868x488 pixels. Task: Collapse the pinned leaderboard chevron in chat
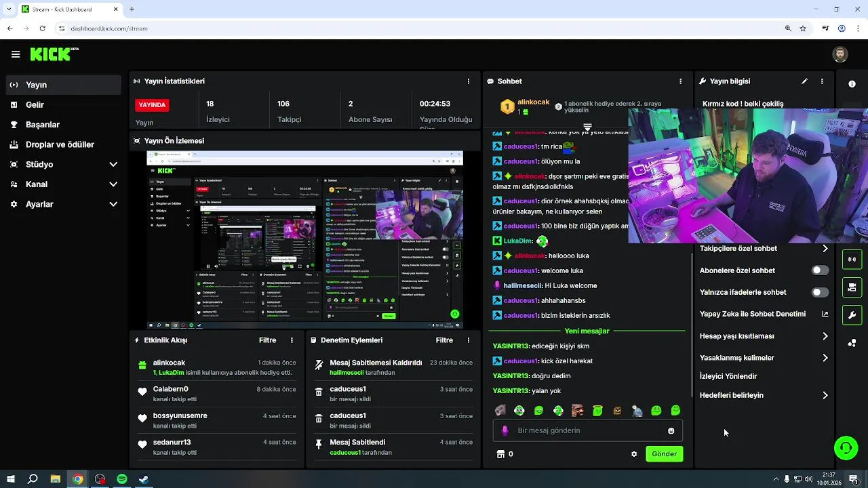tap(587, 127)
